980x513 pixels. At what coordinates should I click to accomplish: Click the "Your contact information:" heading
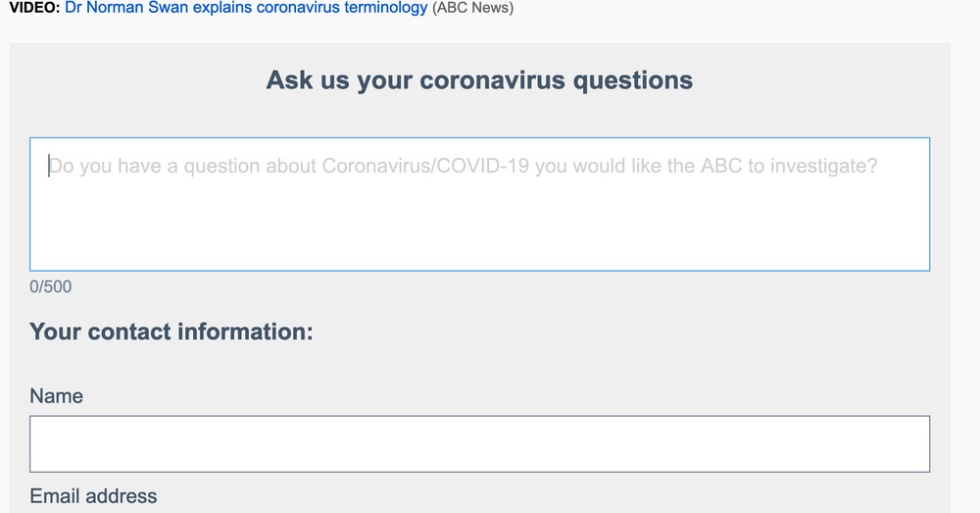(171, 332)
